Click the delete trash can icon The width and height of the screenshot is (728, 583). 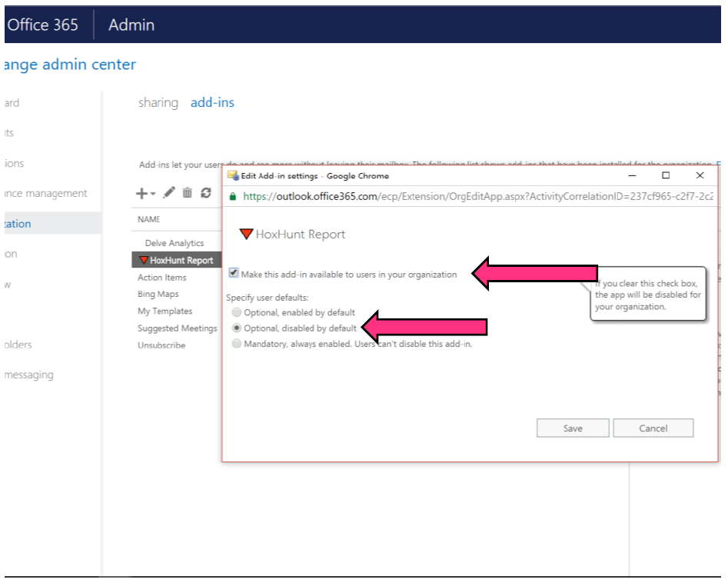click(187, 192)
